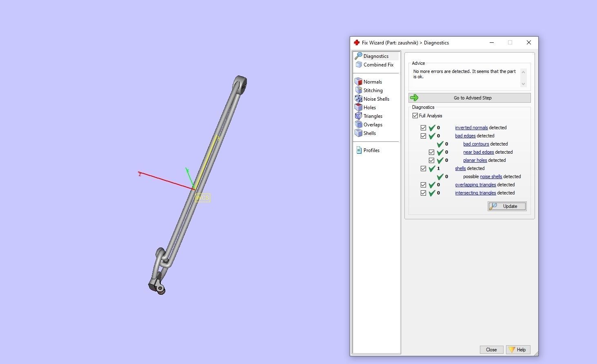Click the red cross Fix Wizard title icon
Image resolution: width=597 pixels, height=364 pixels.
pyautogui.click(x=357, y=42)
